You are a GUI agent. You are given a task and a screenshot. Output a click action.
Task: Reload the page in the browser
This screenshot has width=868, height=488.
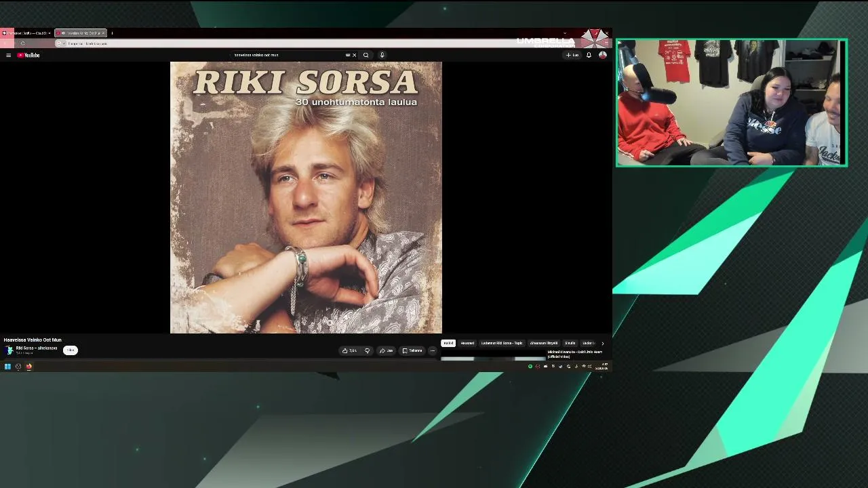22,43
